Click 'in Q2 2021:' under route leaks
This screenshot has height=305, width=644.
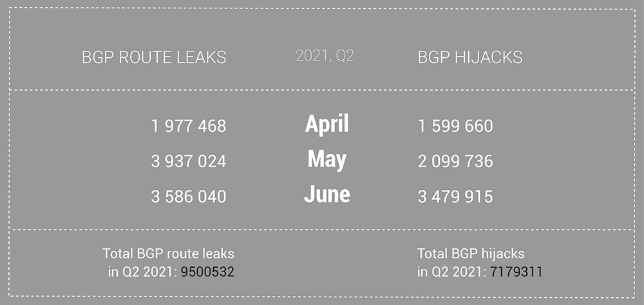[x=142, y=272]
